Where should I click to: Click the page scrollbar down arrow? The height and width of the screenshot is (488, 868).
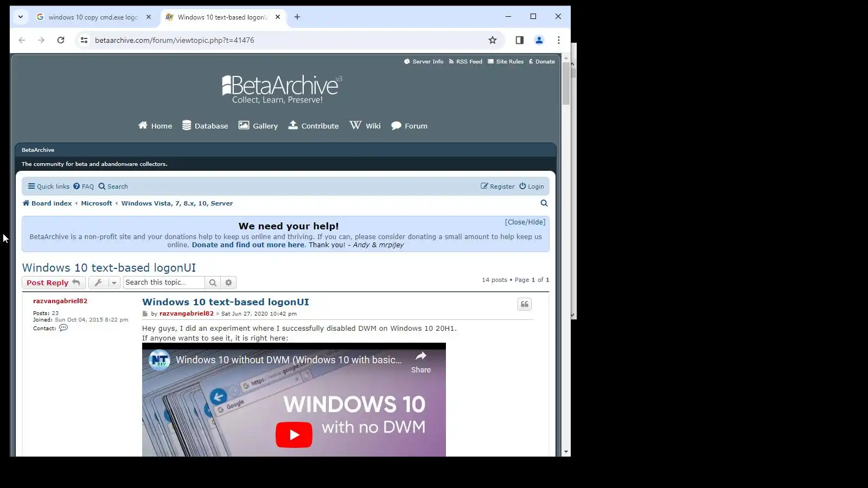pyautogui.click(x=566, y=451)
